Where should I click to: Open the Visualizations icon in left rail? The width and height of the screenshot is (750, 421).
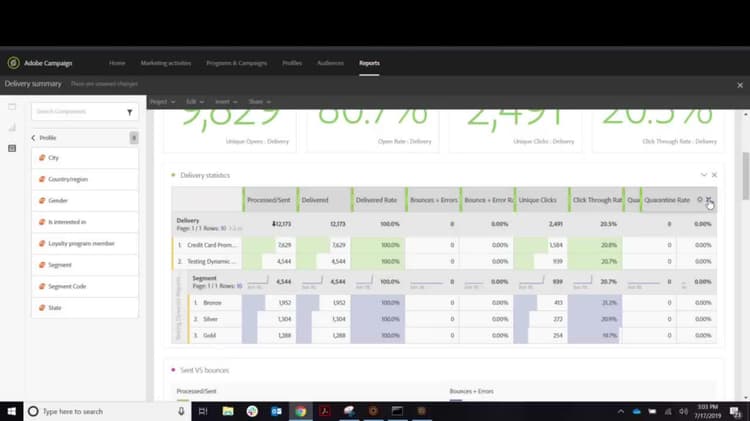coord(12,127)
